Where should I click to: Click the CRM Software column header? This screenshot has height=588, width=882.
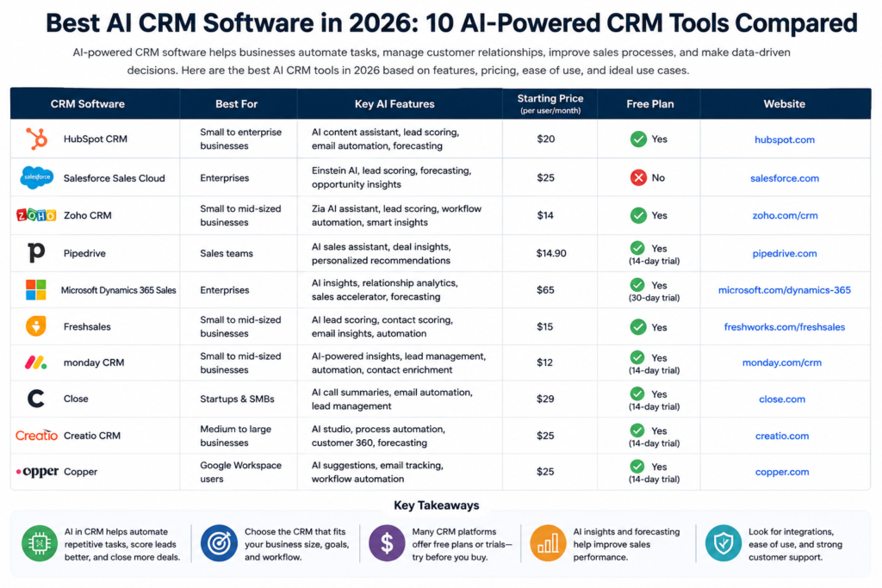pos(88,104)
